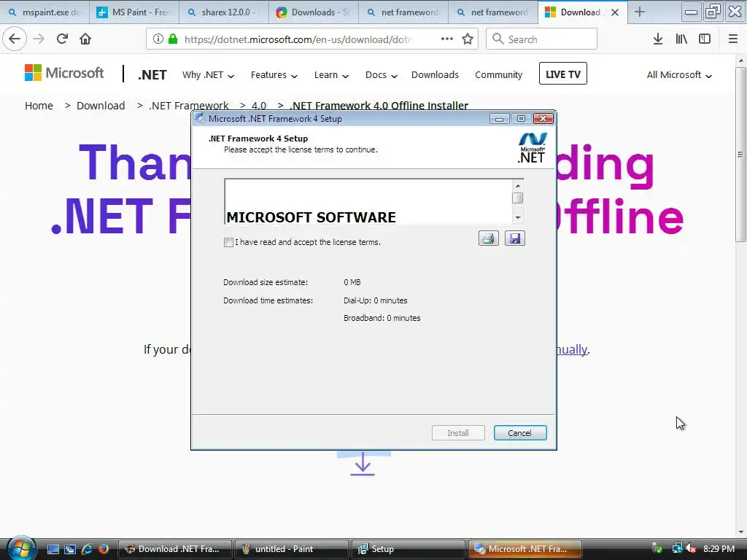This screenshot has height=560, width=747.
Task: Switch to mspaint.exe search tab
Action: click(44, 12)
